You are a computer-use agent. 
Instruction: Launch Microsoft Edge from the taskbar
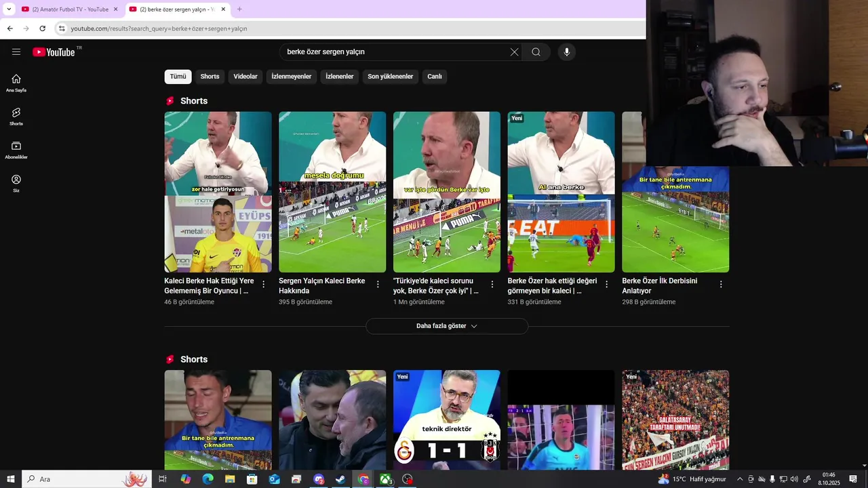[x=208, y=479]
